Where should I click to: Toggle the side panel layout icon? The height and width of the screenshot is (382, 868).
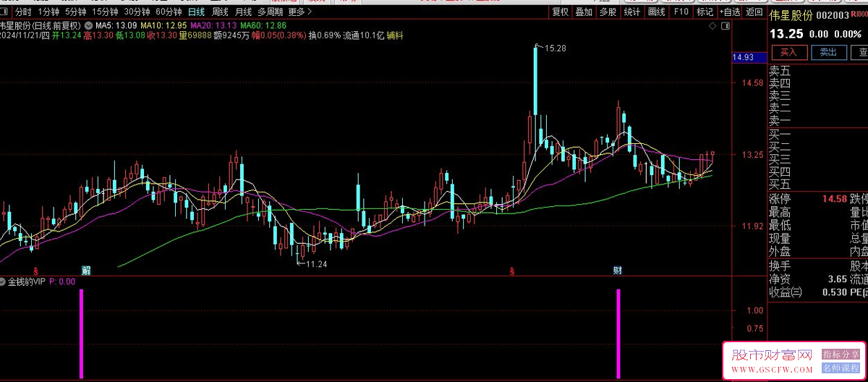coord(726,25)
